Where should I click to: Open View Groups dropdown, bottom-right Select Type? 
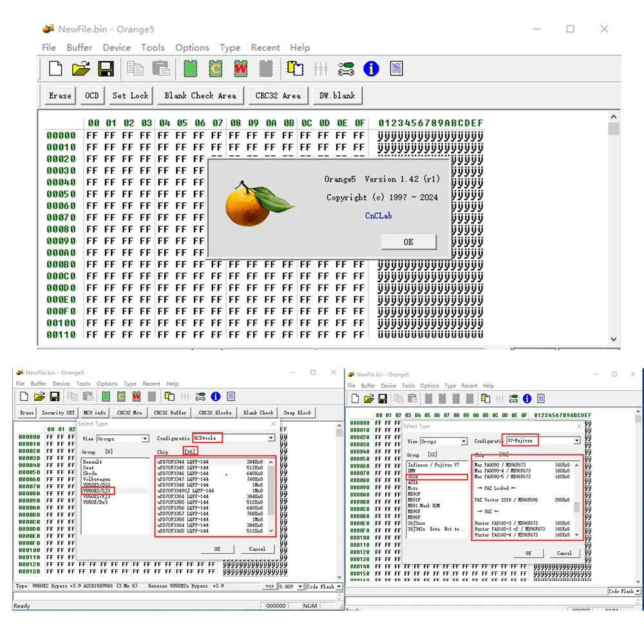[x=464, y=441]
